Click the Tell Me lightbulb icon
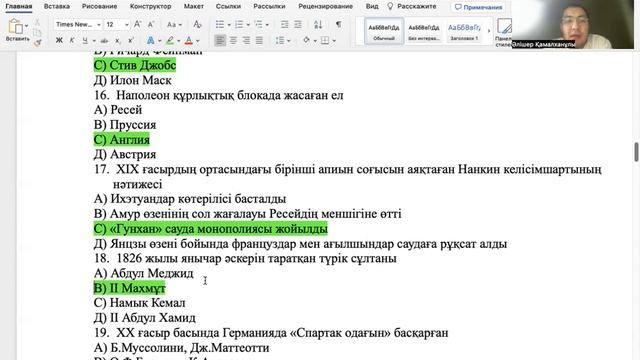The height and width of the screenshot is (360, 640). 390,7
